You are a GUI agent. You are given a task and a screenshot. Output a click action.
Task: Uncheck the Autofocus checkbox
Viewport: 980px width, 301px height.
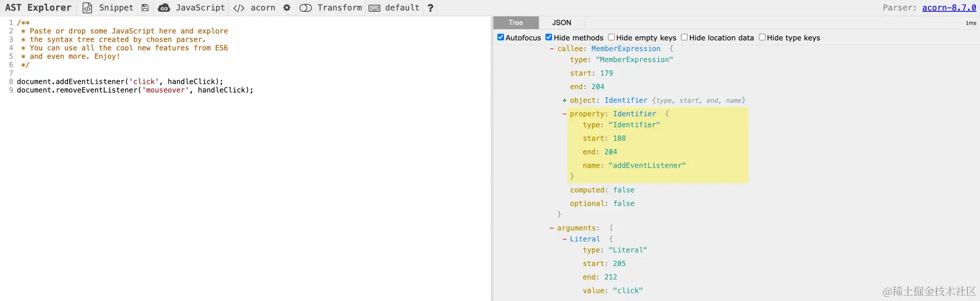tap(501, 37)
